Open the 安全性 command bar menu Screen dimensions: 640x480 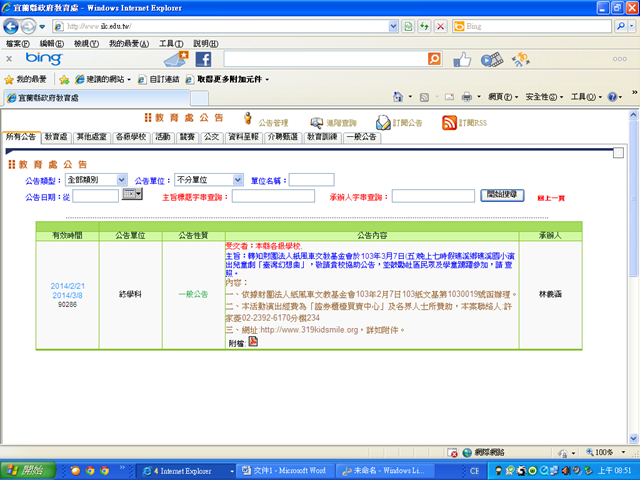(x=544, y=97)
